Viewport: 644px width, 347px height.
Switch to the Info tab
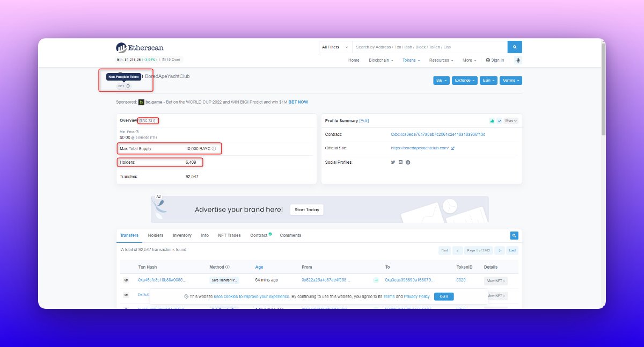pos(205,235)
